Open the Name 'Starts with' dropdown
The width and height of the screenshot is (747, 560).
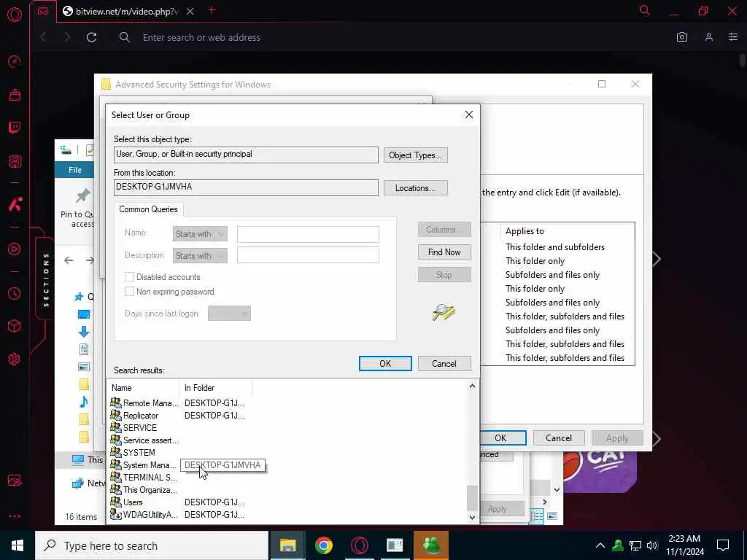pos(200,234)
